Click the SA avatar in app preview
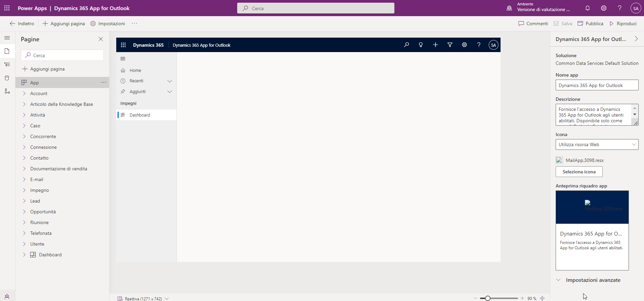 pyautogui.click(x=493, y=45)
